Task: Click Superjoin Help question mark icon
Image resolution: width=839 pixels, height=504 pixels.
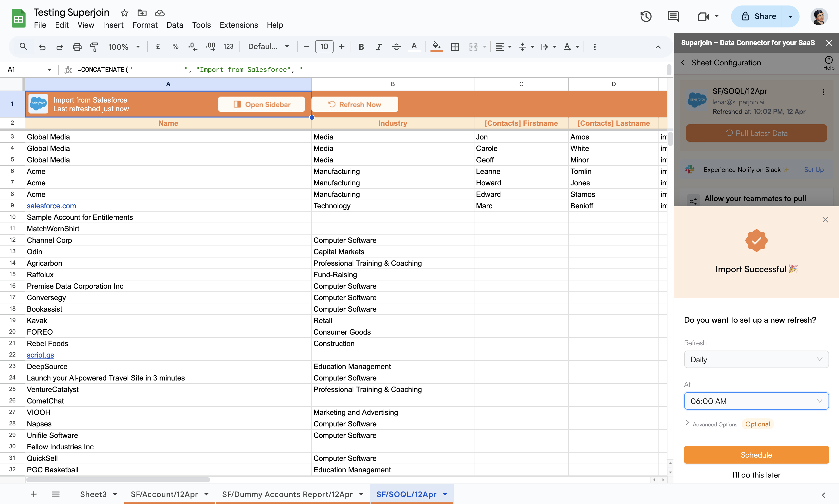Action: click(829, 60)
